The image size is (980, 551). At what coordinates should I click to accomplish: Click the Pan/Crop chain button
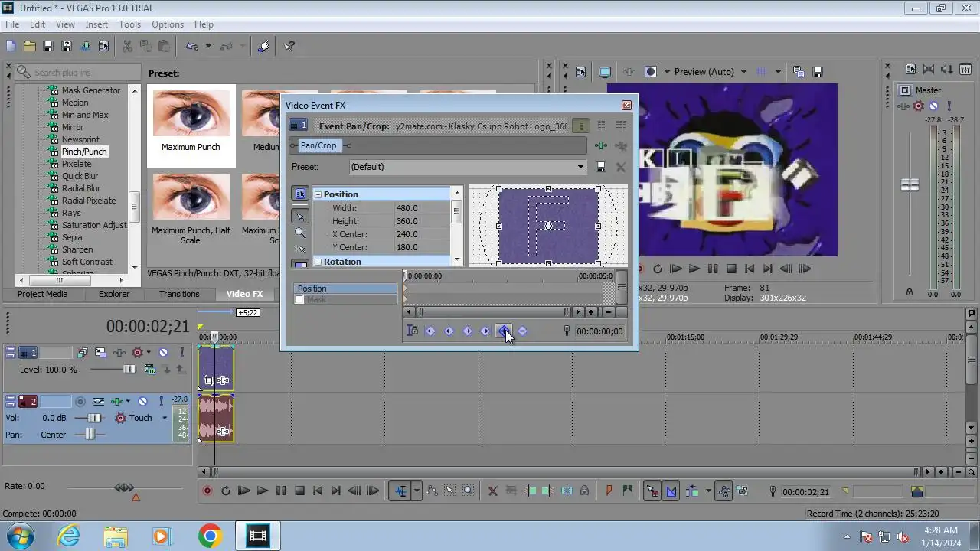[x=318, y=145]
